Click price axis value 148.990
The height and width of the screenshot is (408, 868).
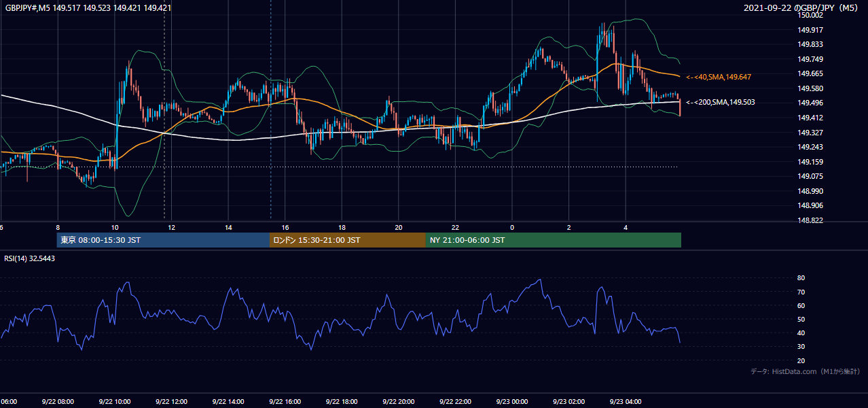[811, 191]
